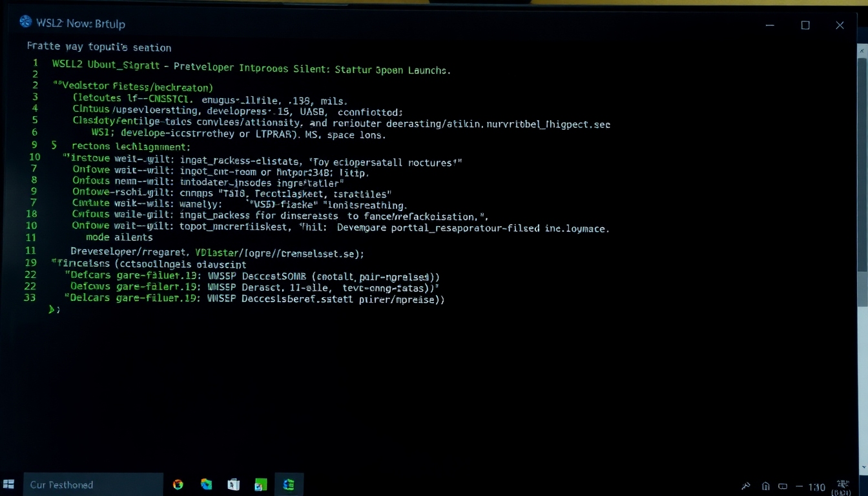Screen dimensions: 868x496
Task: Maximize the WSL2 window
Action: point(805,25)
